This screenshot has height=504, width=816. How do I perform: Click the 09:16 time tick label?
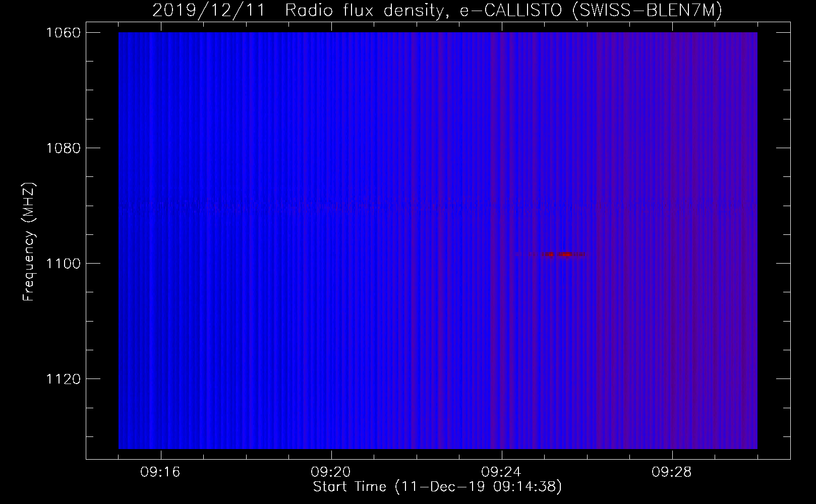pos(161,472)
